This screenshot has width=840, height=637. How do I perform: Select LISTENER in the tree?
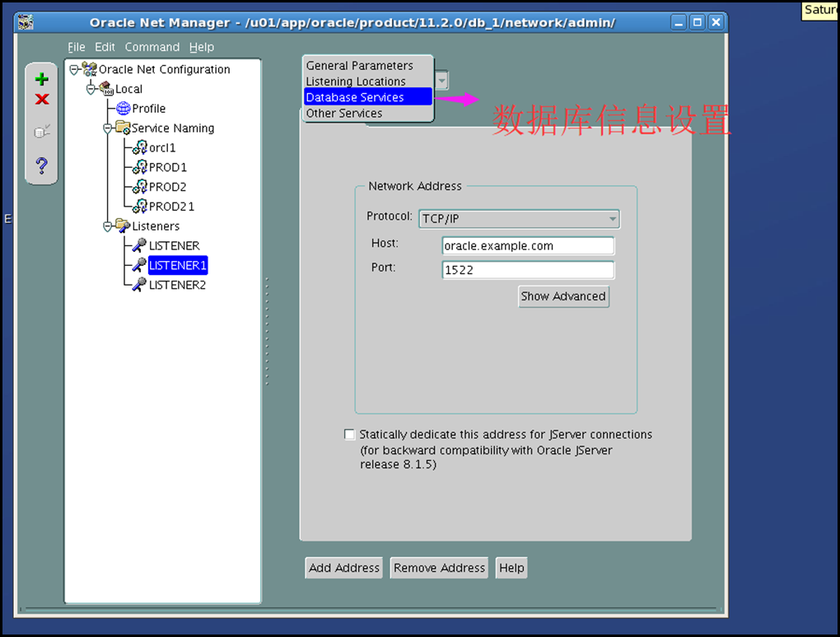tap(174, 246)
